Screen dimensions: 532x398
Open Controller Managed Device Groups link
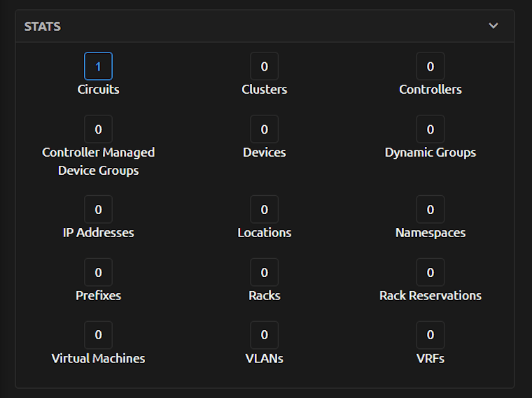(98, 161)
